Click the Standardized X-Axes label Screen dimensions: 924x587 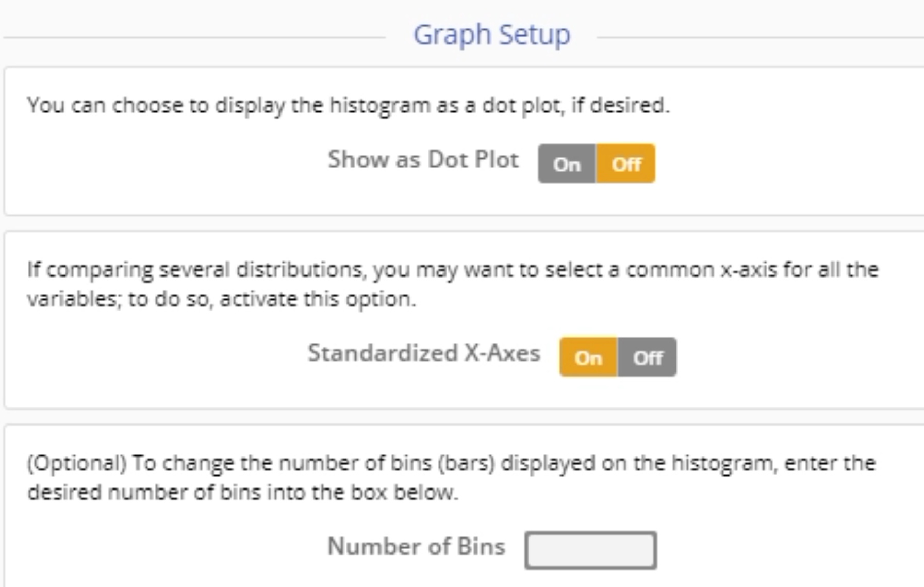click(x=424, y=353)
